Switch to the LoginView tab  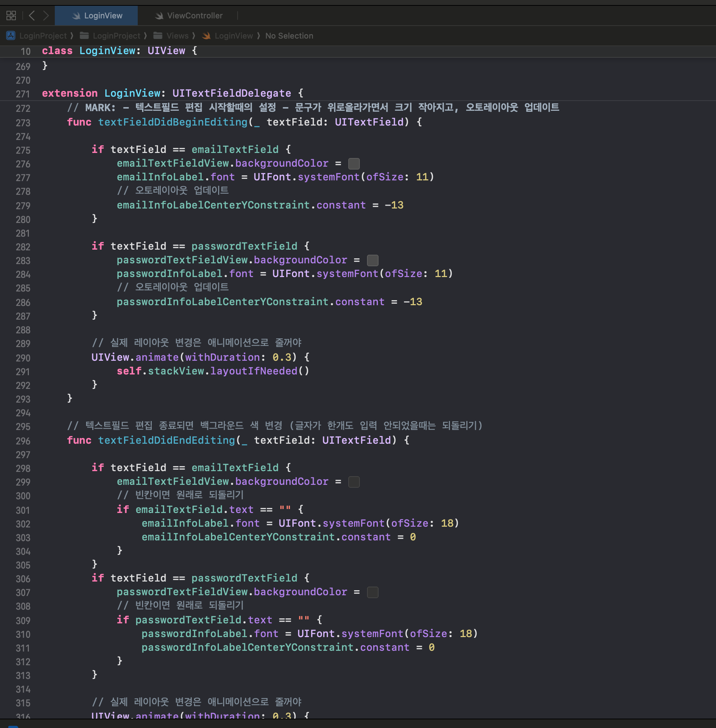pyautogui.click(x=96, y=16)
